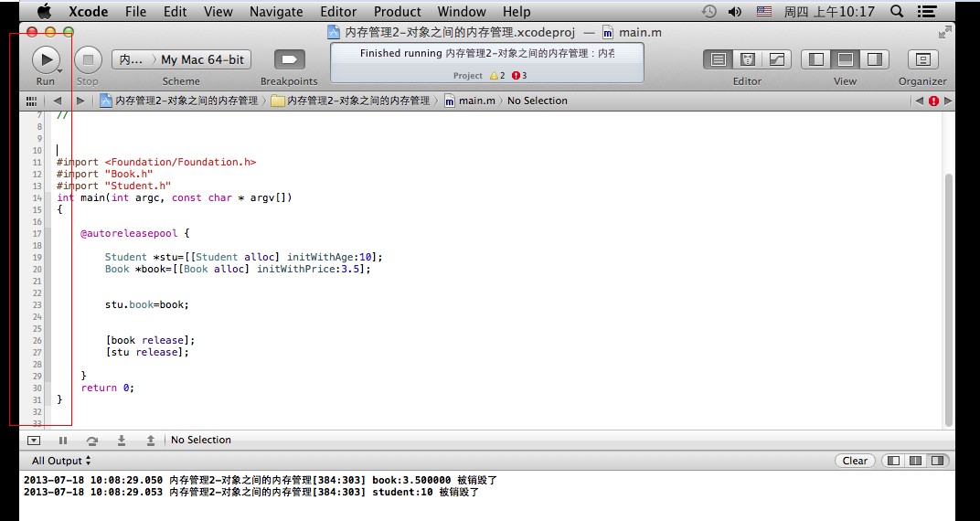Open Time Machine menu bar icon

[708, 11]
